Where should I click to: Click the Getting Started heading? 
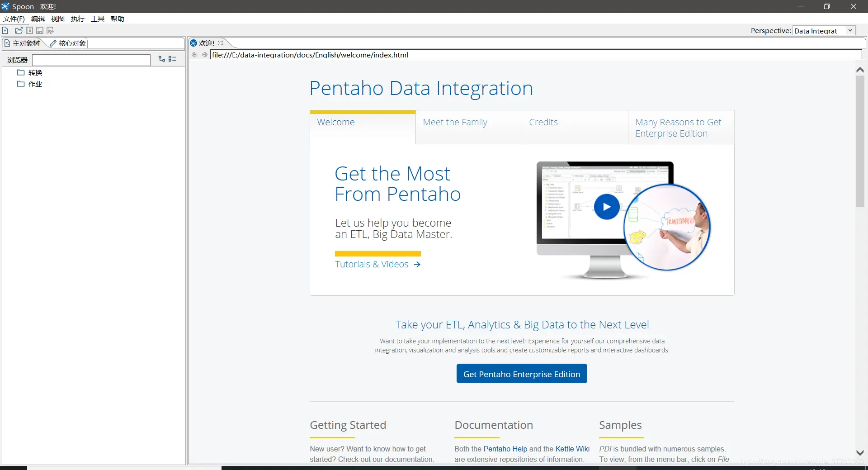348,425
